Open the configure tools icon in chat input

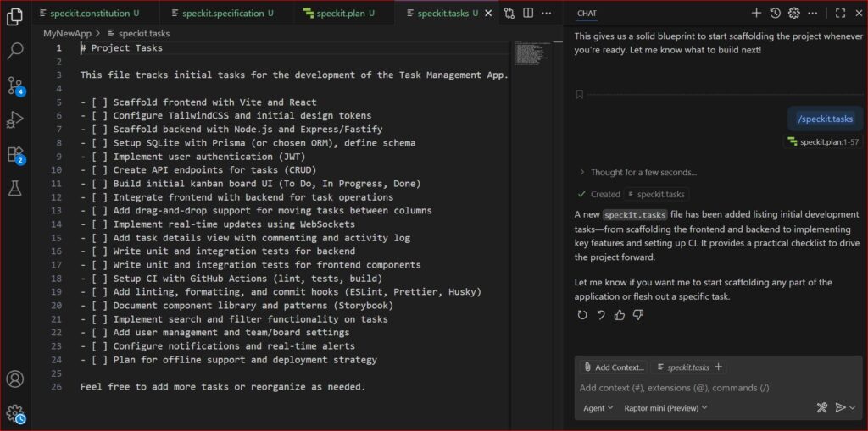pyautogui.click(x=822, y=408)
